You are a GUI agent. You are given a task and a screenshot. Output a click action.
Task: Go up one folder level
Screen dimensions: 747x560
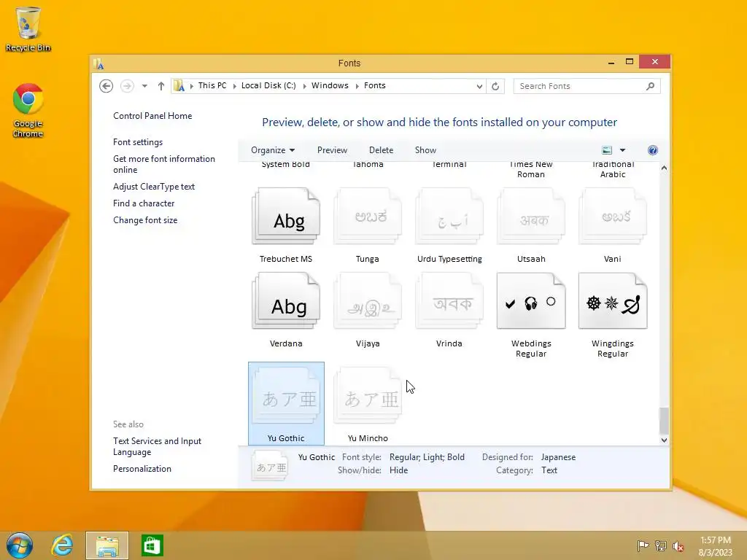coord(161,86)
